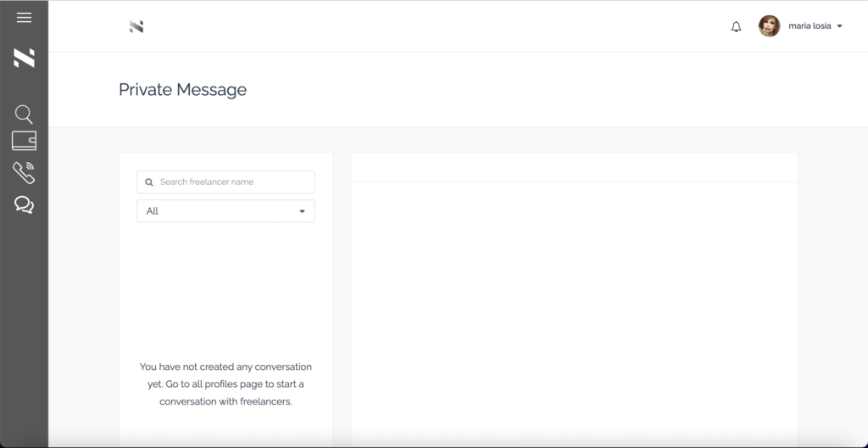Click the "maria losia" username text
The height and width of the screenshot is (448, 868).
point(810,26)
